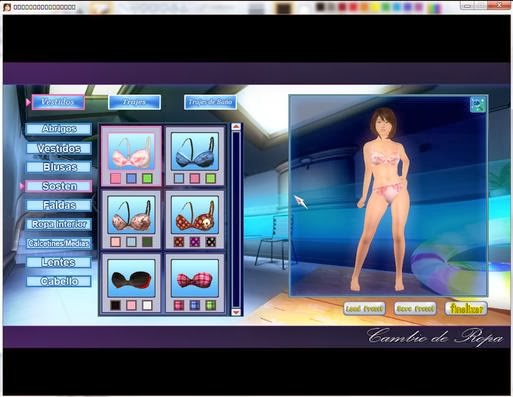Select the Abrigos category
Screen dimensions: 513x397
[59, 129]
